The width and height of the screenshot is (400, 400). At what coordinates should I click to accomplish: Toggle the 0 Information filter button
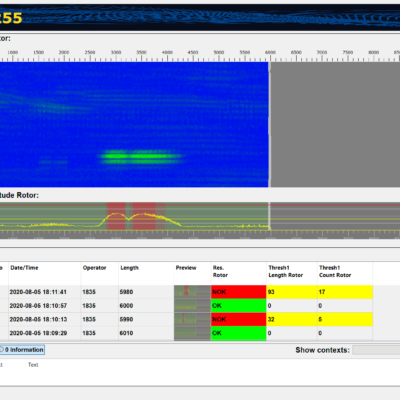(22, 350)
